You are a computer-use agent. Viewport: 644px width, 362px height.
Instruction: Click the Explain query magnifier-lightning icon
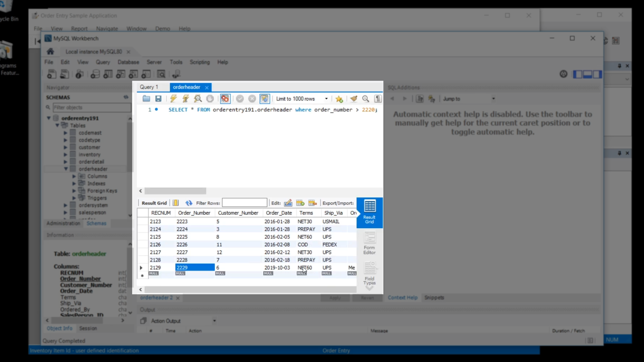tap(198, 99)
